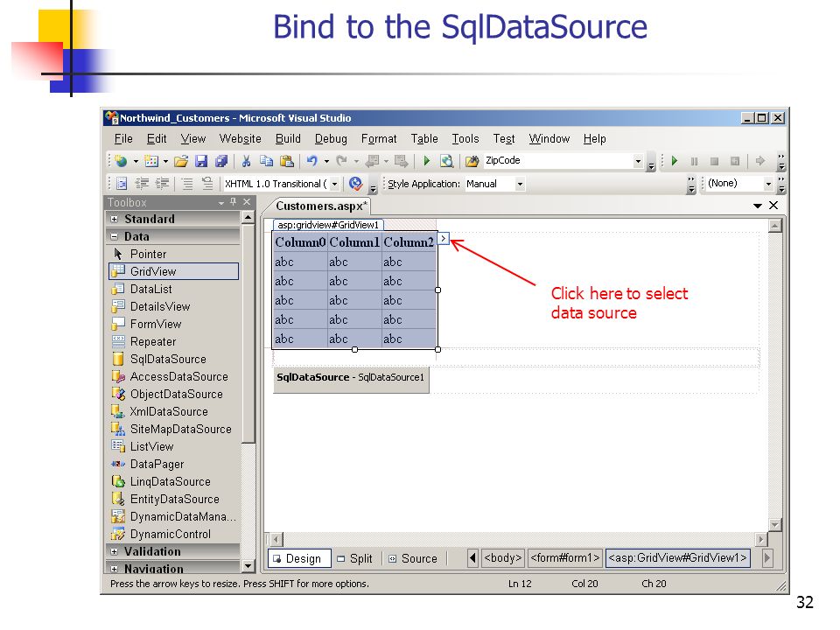Open the XHTML 1.0 Transitional dropdown
Screen dimensions: 840x630
(334, 184)
